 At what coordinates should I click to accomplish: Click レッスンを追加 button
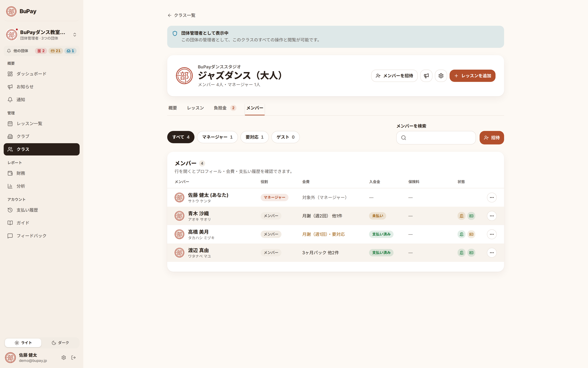[472, 76]
